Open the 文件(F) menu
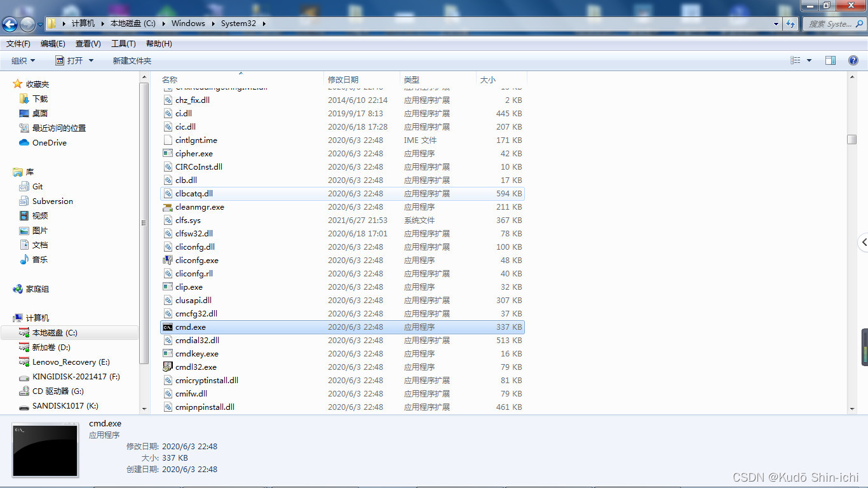868x488 pixels. (x=18, y=44)
